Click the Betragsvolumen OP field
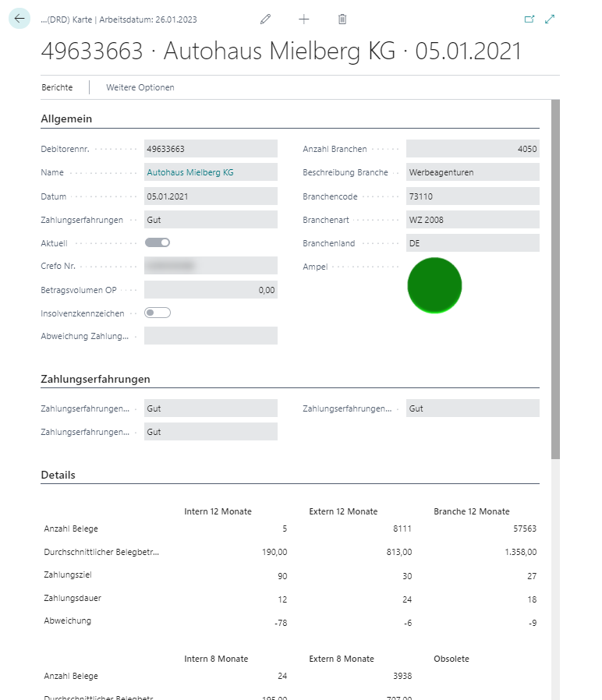This screenshot has width=602, height=700. click(211, 289)
